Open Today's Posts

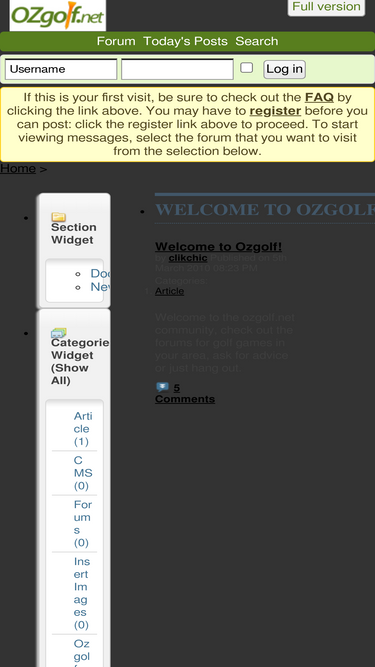(x=185, y=41)
